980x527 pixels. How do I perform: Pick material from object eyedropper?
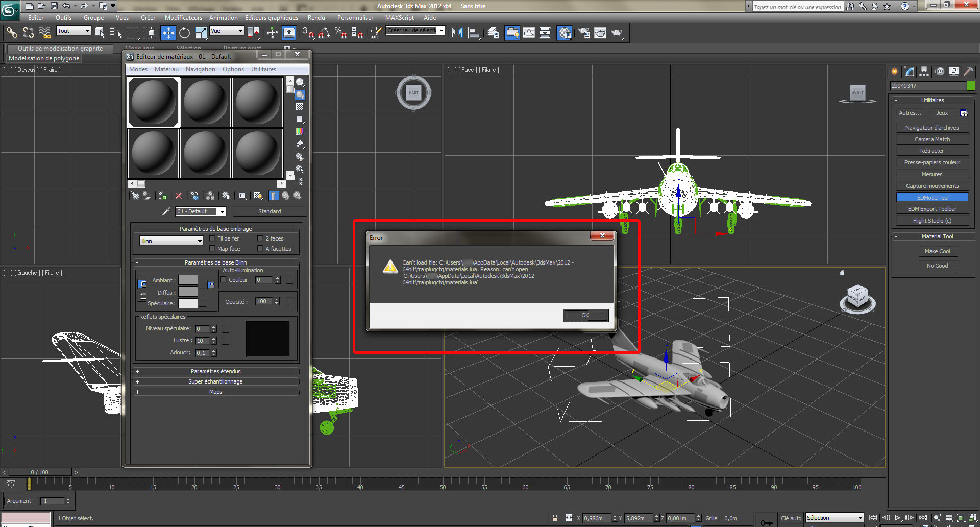point(166,211)
